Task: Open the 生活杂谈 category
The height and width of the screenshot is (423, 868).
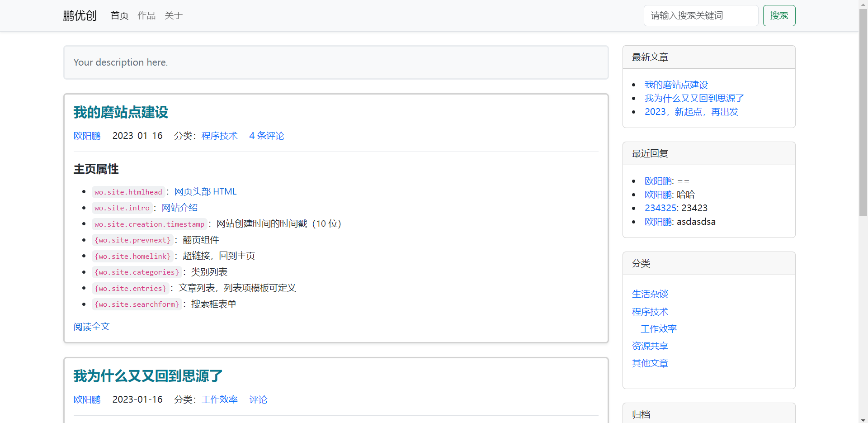Action: (x=650, y=294)
